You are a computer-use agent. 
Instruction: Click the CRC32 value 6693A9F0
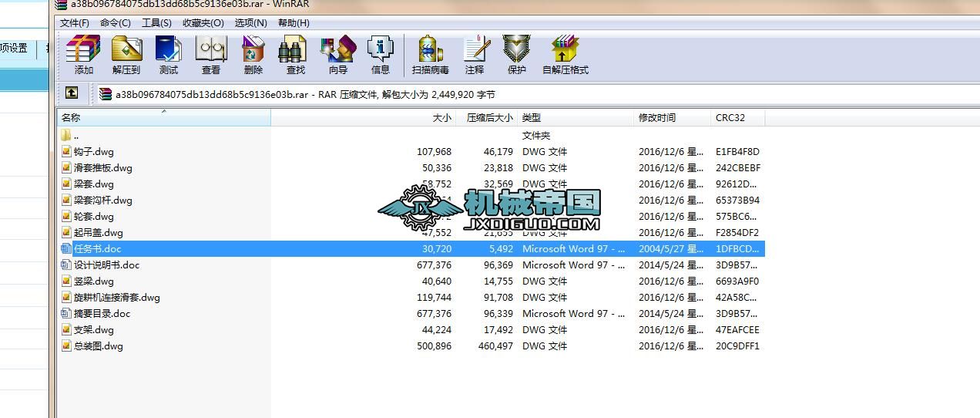click(x=737, y=281)
